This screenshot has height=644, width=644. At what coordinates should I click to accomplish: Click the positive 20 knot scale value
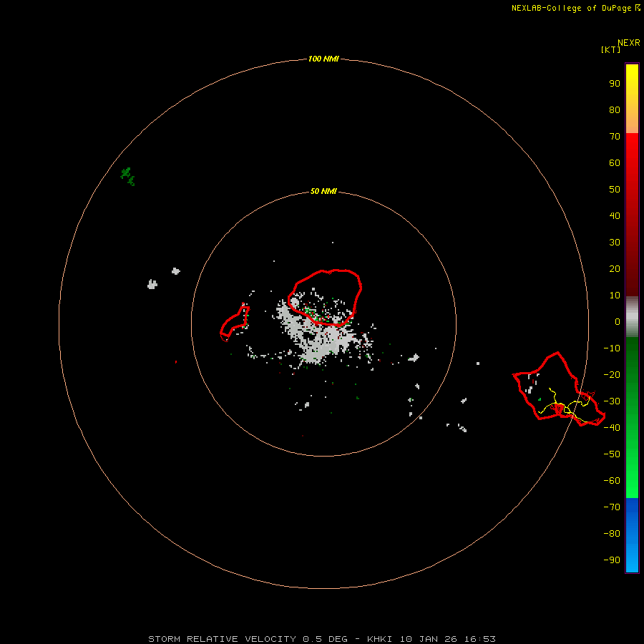(615, 268)
